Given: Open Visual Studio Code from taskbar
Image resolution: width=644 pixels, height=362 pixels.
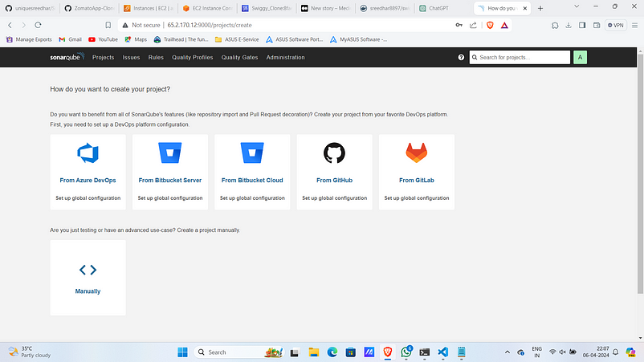Looking at the screenshot, I should click(442, 352).
